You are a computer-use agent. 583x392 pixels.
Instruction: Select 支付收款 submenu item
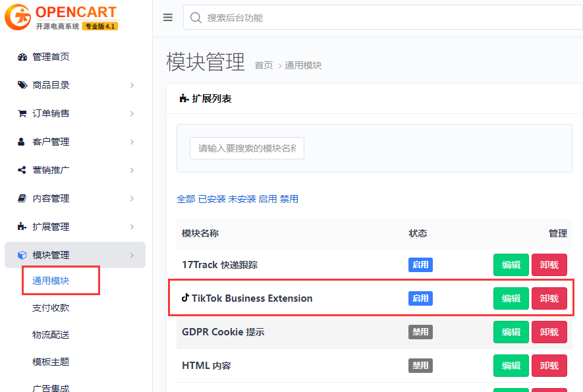pyautogui.click(x=51, y=308)
